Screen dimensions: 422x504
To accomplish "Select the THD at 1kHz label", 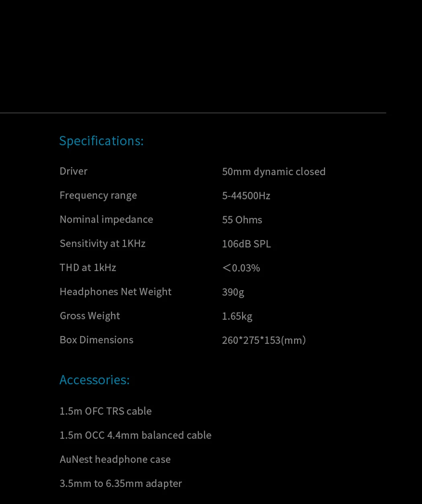I will [88, 268].
